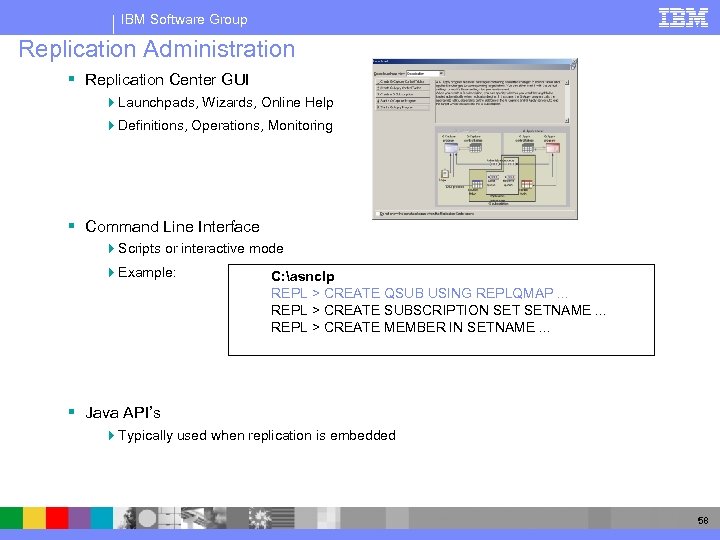Open the launchpad view dropdown in embedded dialog

pyautogui.click(x=425, y=73)
